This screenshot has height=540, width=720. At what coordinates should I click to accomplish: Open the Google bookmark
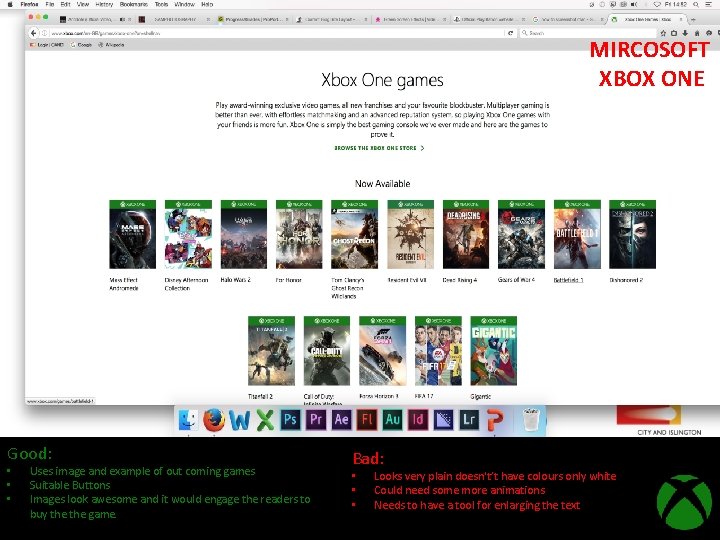click(82, 45)
